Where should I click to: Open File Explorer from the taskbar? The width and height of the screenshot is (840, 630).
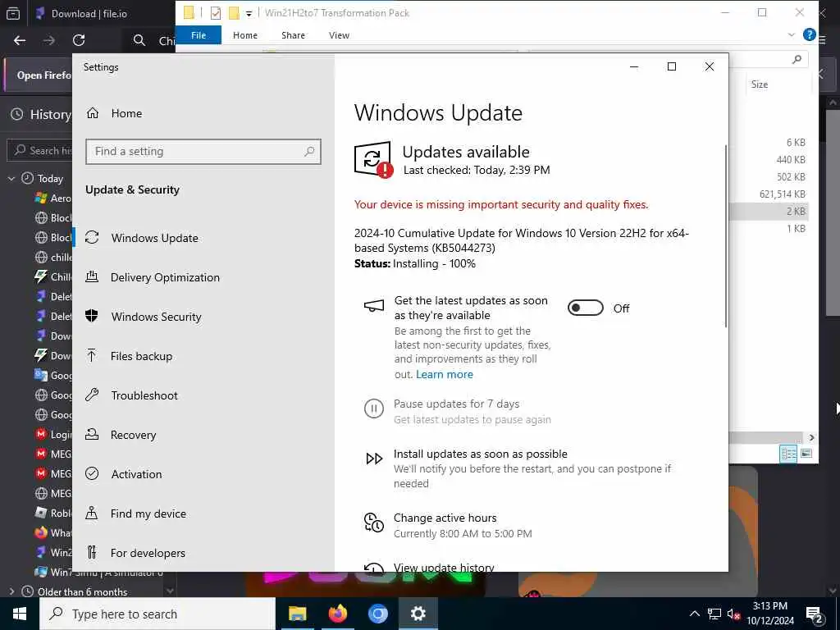tap(297, 614)
